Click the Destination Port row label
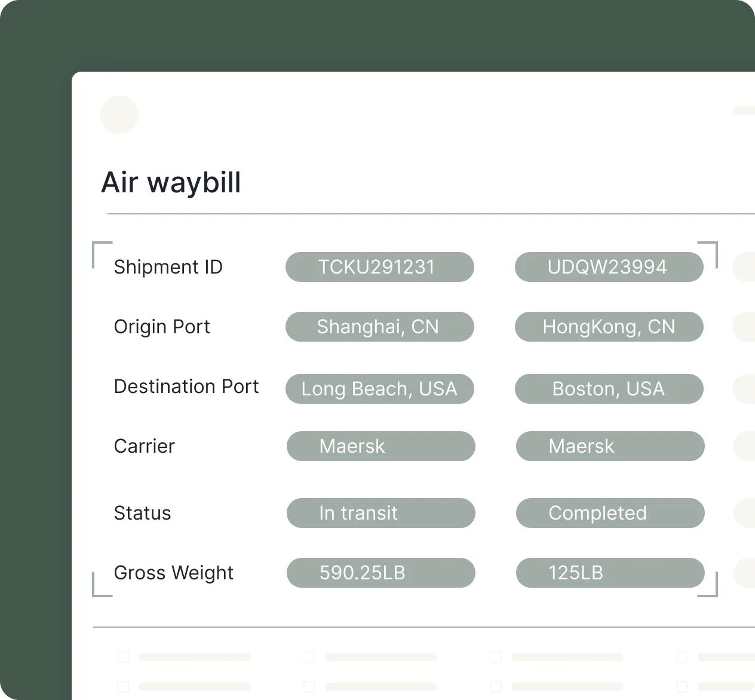This screenshot has height=700, width=755. click(x=186, y=386)
